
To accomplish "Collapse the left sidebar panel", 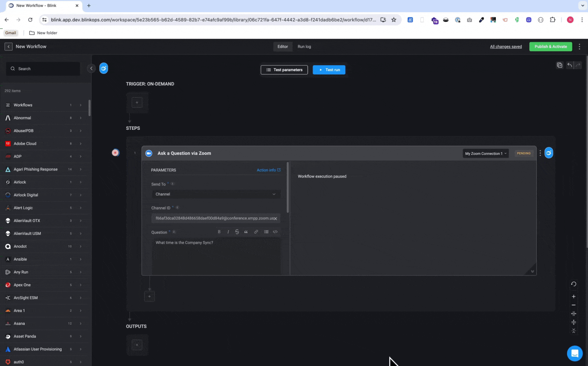I will 91,68.
